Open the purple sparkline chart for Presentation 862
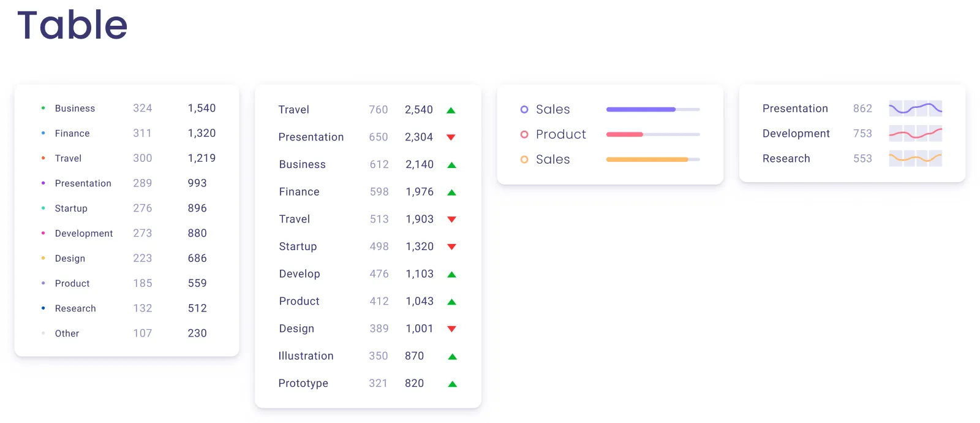The image size is (980, 423). 915,109
